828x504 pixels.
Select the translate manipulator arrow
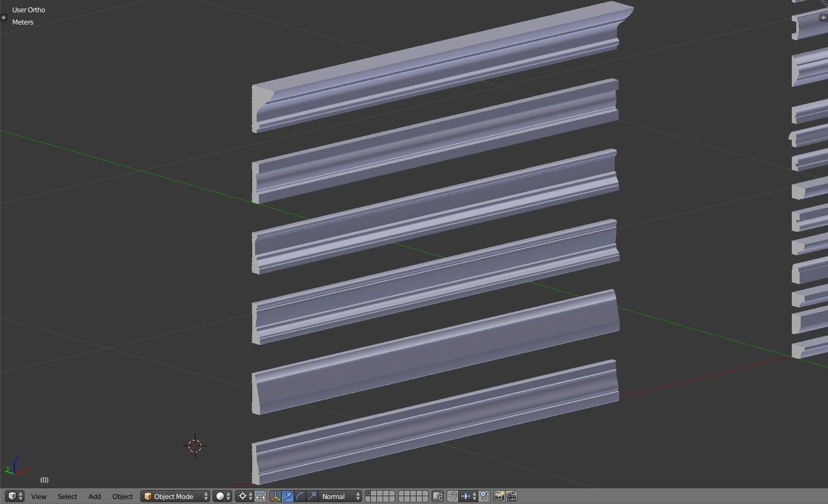click(x=287, y=496)
